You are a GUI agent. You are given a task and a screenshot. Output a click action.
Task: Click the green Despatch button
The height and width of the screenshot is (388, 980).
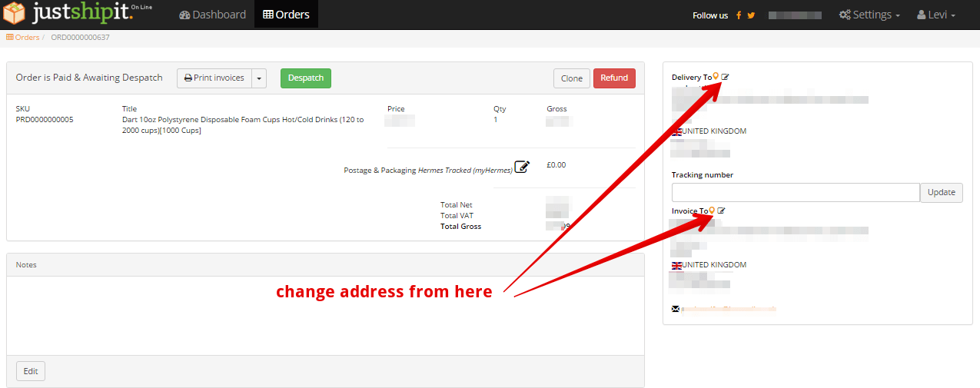point(306,78)
